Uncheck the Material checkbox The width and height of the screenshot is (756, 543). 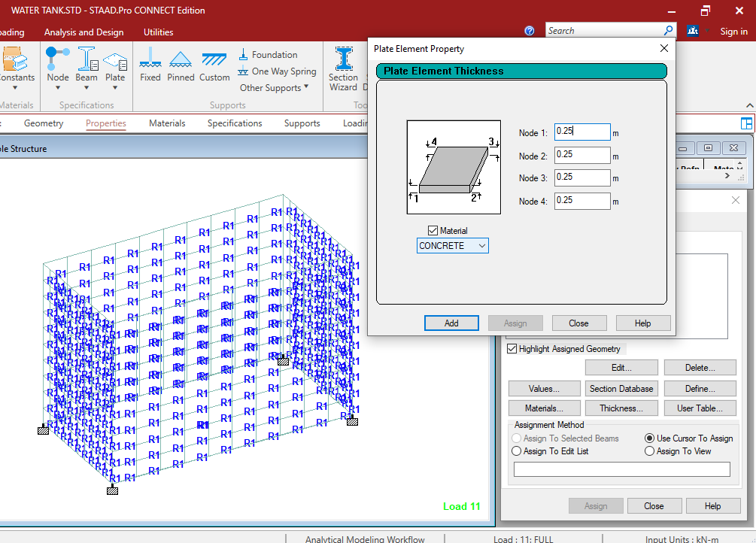(433, 231)
